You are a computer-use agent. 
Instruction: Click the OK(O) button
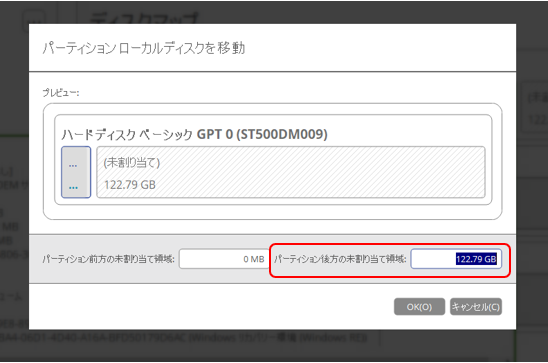click(419, 307)
